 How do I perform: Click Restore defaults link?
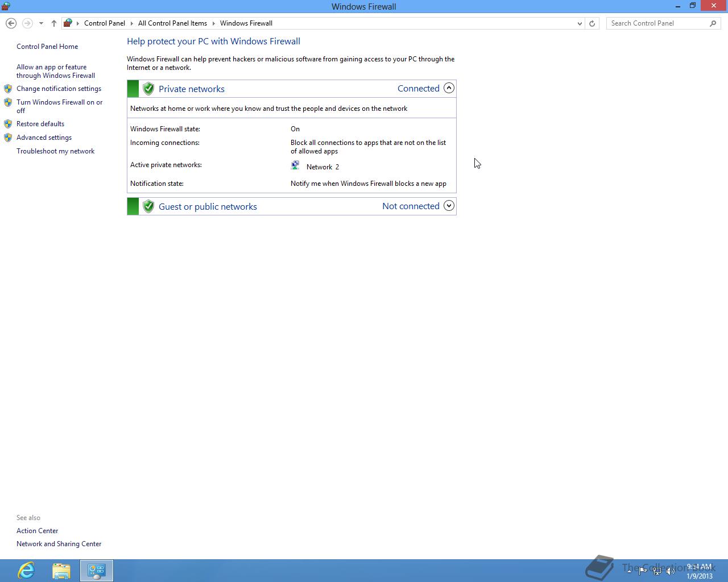(x=40, y=124)
